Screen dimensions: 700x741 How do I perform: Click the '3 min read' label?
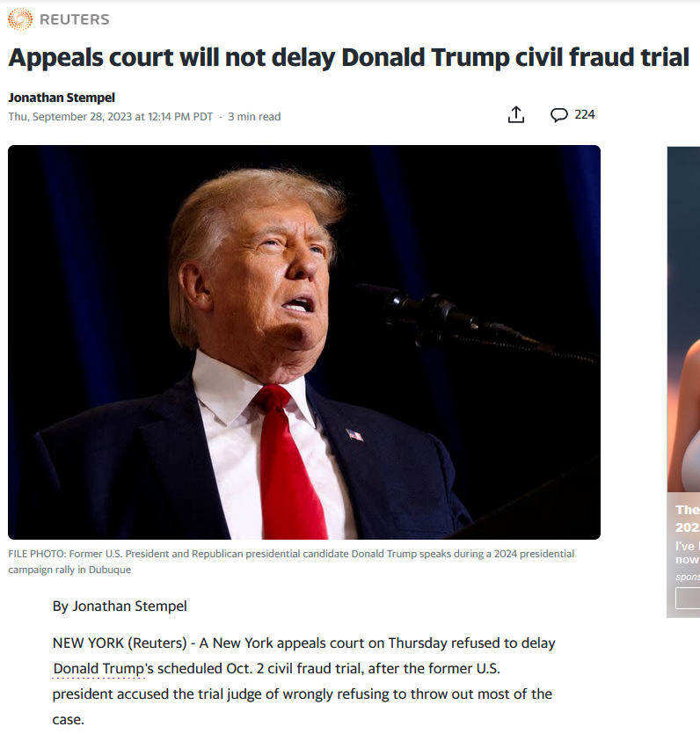point(254,117)
